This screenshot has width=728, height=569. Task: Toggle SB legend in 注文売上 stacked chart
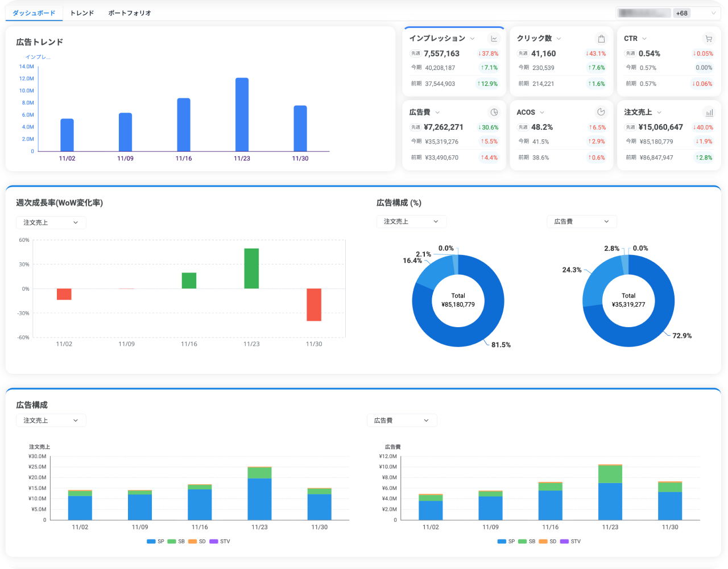[x=176, y=542]
